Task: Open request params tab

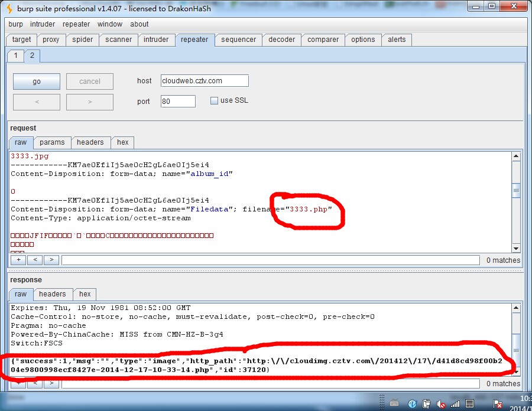Action: pyautogui.click(x=52, y=142)
